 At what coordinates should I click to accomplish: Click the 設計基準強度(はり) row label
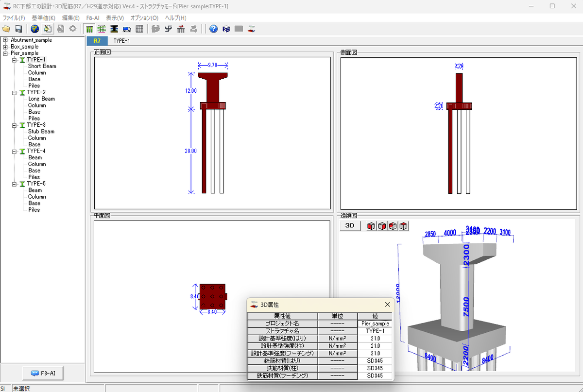click(x=282, y=338)
